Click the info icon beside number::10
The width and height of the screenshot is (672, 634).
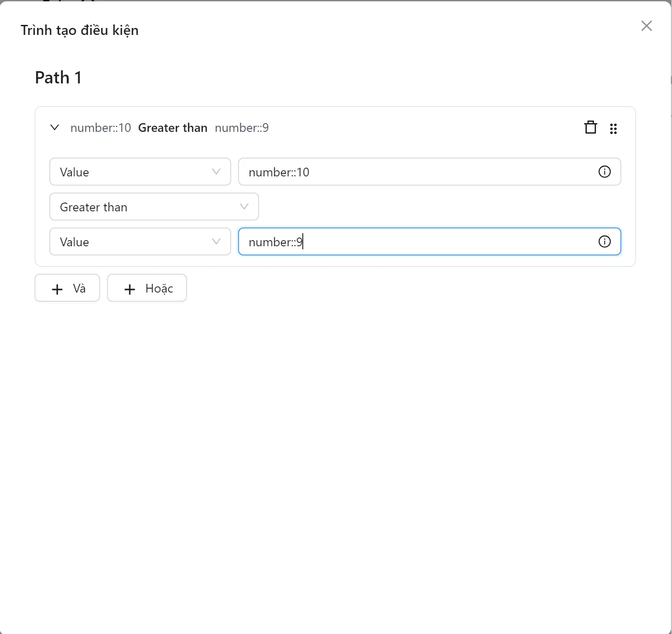pyautogui.click(x=605, y=172)
